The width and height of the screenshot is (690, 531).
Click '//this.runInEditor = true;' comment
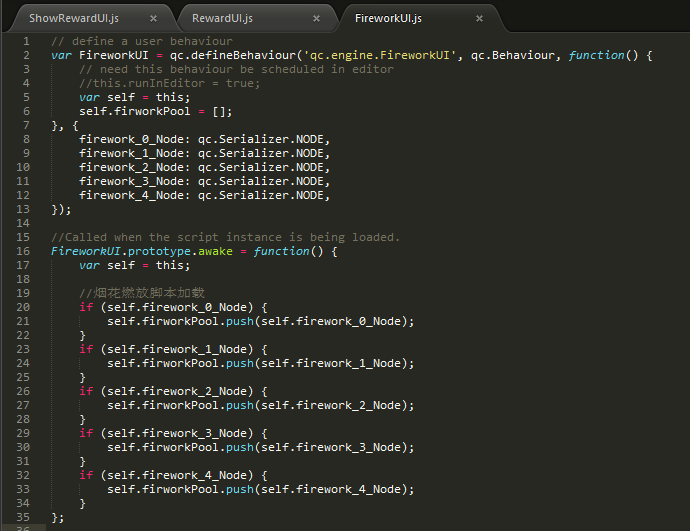pyautogui.click(x=169, y=83)
